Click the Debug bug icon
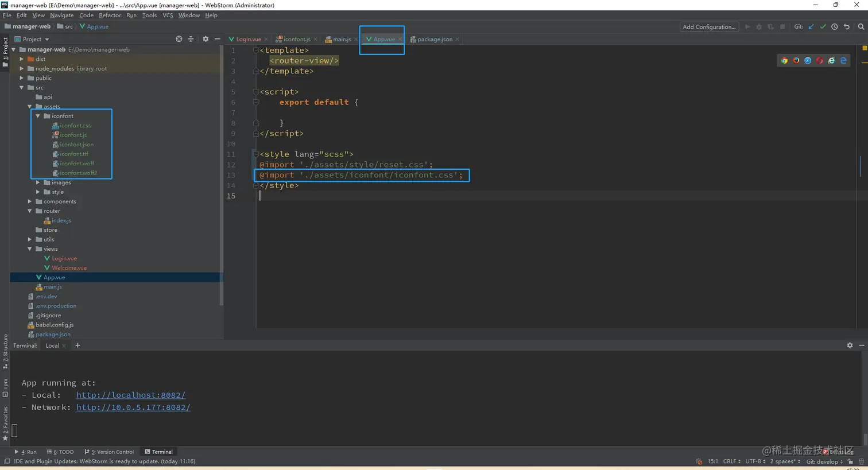This screenshot has width=868, height=470. click(759, 26)
